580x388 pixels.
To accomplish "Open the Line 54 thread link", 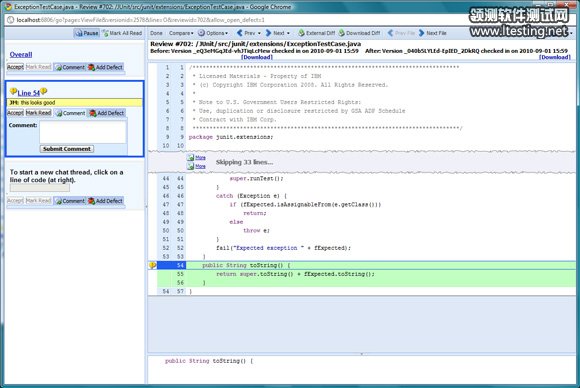I will point(28,93).
